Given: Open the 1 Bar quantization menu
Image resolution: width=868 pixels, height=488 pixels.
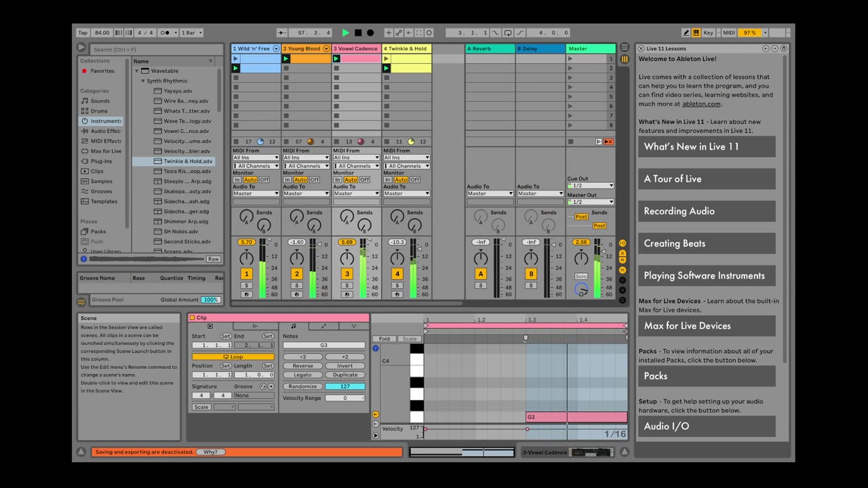Looking at the screenshot, I should tap(191, 33).
